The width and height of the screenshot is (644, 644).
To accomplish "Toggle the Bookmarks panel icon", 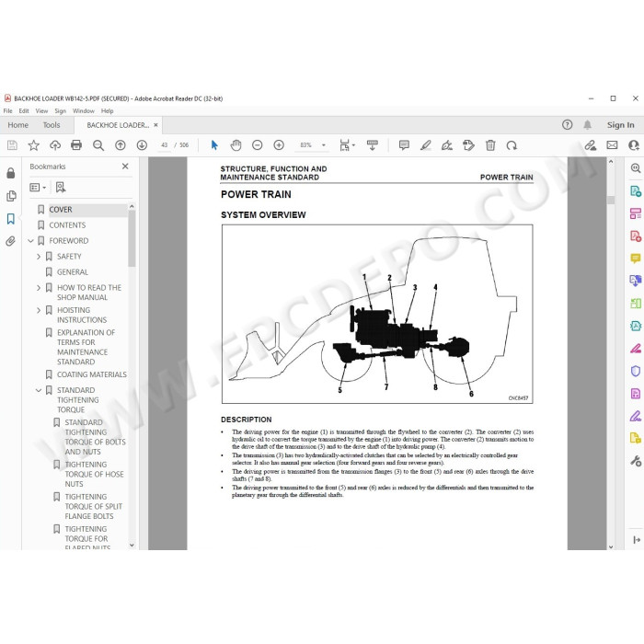I will point(11,219).
